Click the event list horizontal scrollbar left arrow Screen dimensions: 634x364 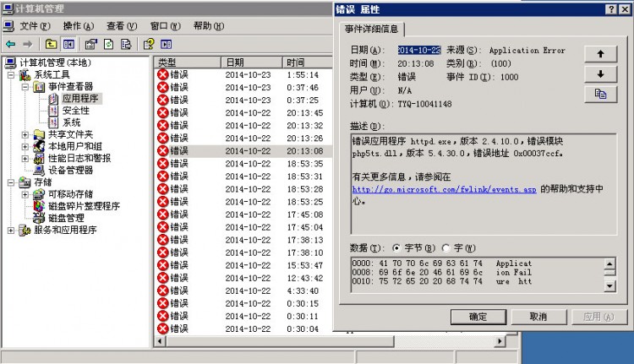pos(160,341)
